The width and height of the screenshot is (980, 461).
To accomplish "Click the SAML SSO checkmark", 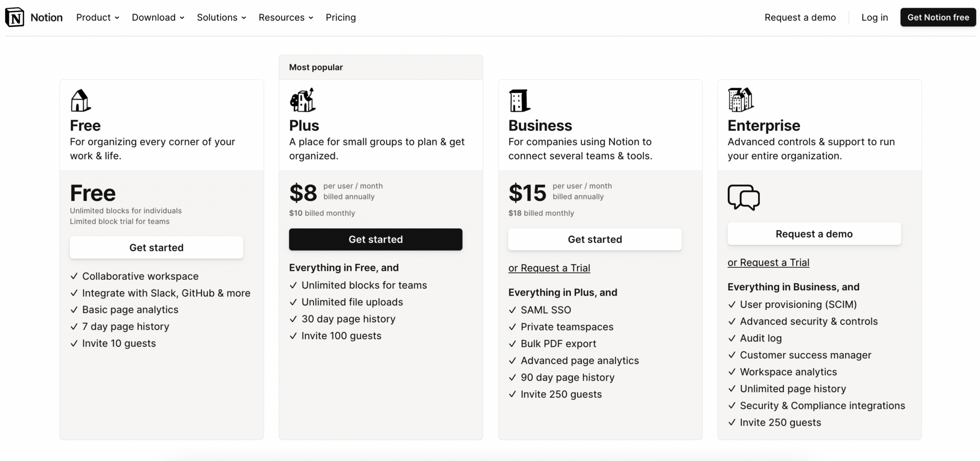I will coord(512,310).
